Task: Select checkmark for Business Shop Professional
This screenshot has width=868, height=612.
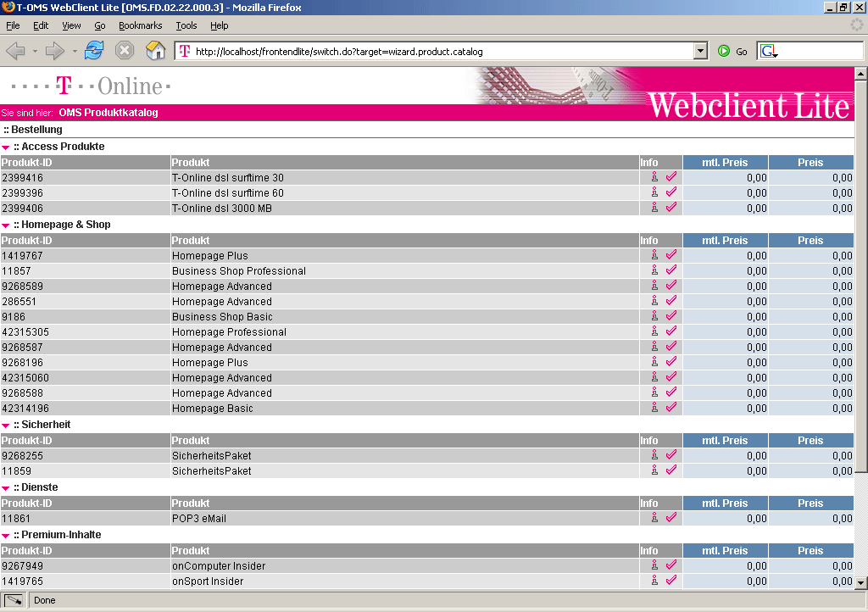Action: (671, 270)
